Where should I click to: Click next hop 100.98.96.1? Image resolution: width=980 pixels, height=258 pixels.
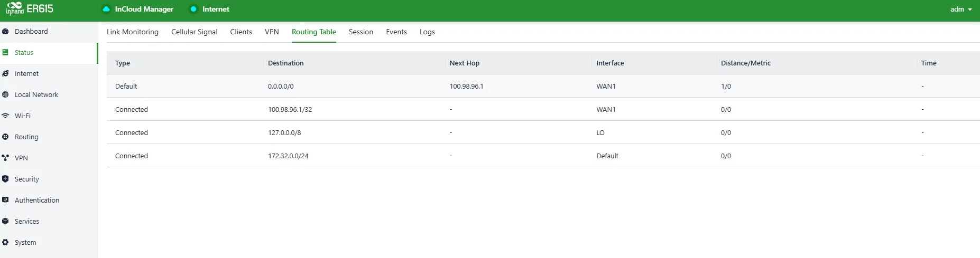pos(467,86)
